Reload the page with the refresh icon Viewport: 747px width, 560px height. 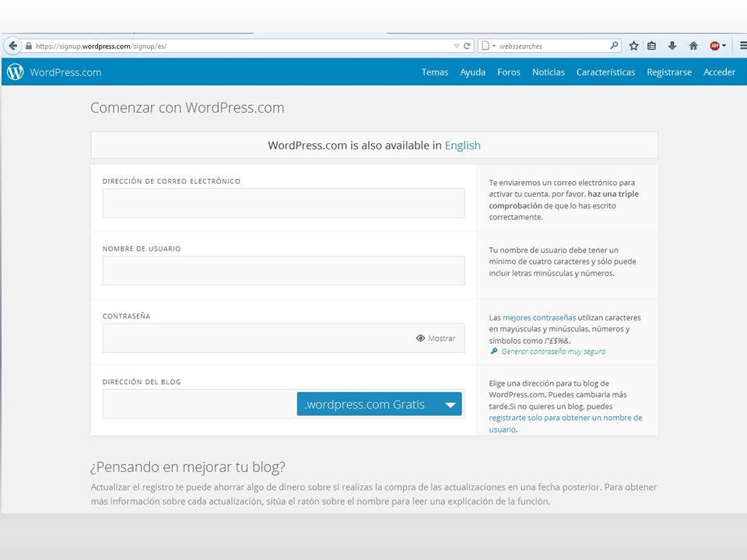click(467, 46)
